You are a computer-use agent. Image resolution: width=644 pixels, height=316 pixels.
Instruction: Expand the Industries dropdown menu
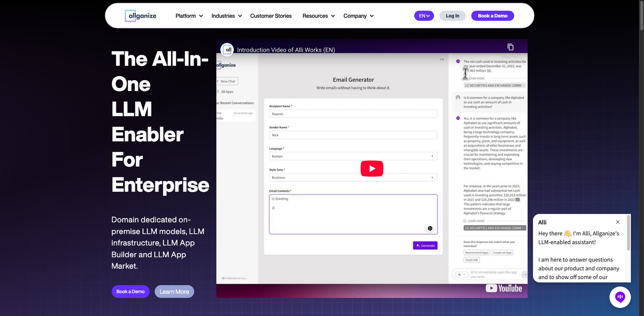[x=226, y=16]
